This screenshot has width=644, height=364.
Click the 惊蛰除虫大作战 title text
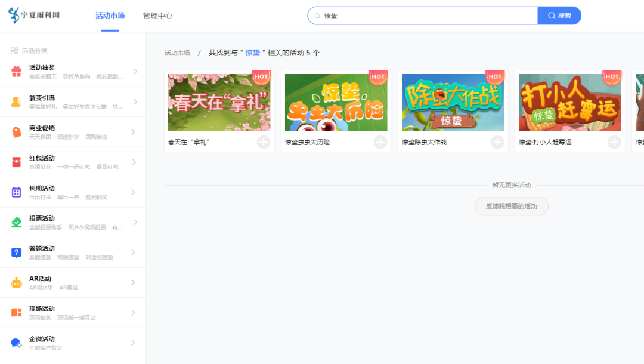tap(425, 142)
